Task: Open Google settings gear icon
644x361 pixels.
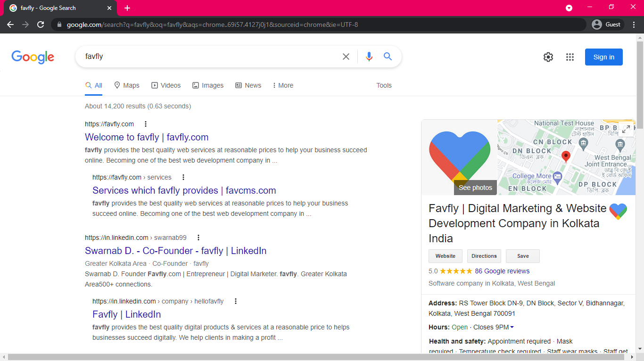Action: (x=548, y=57)
